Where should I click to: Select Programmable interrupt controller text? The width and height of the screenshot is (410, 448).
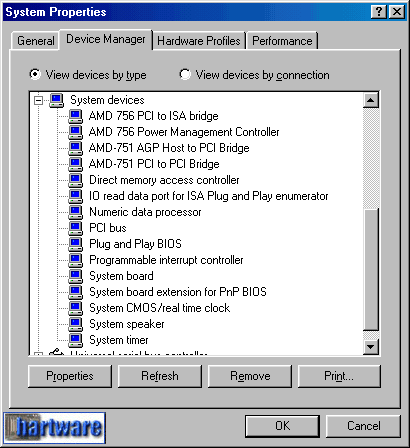166,260
